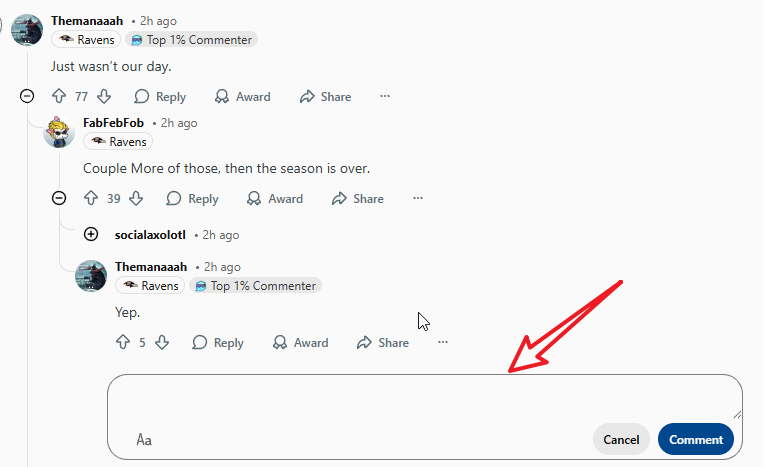Open more options on the top comment
The height and width of the screenshot is (467, 763).
coord(385,97)
